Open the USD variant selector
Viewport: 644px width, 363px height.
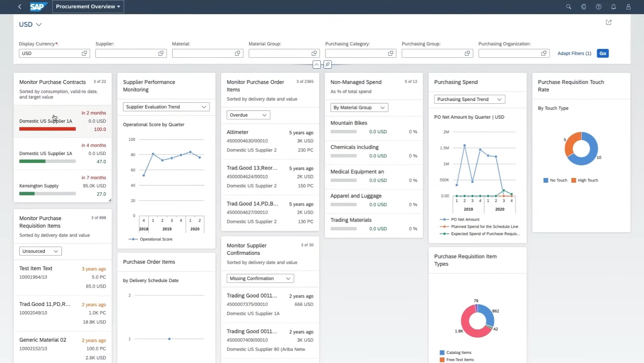[x=30, y=24]
